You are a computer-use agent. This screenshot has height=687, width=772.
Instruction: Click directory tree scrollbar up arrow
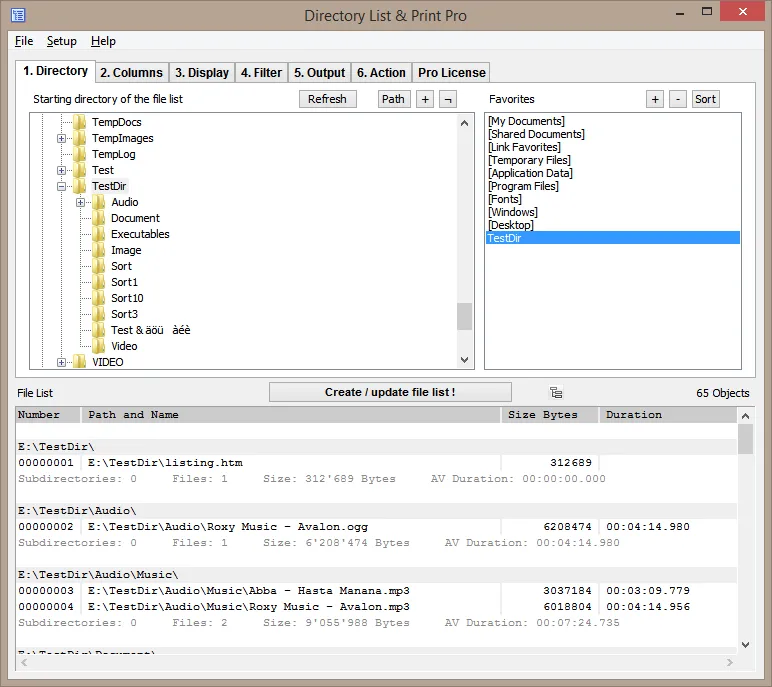(x=464, y=123)
